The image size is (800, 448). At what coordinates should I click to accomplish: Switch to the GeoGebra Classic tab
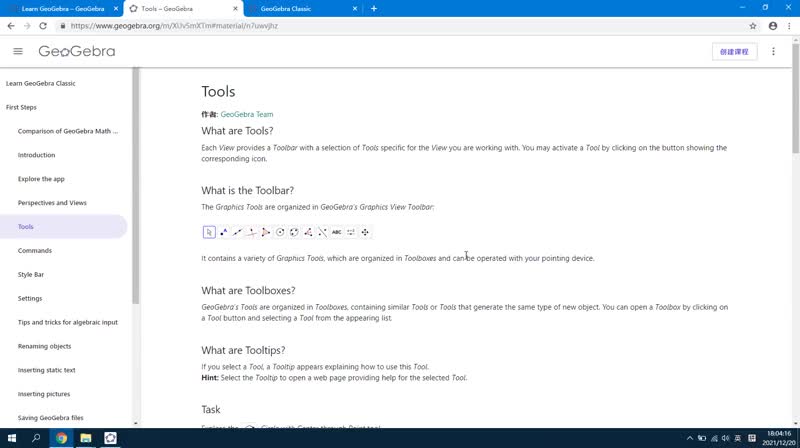pos(303,9)
